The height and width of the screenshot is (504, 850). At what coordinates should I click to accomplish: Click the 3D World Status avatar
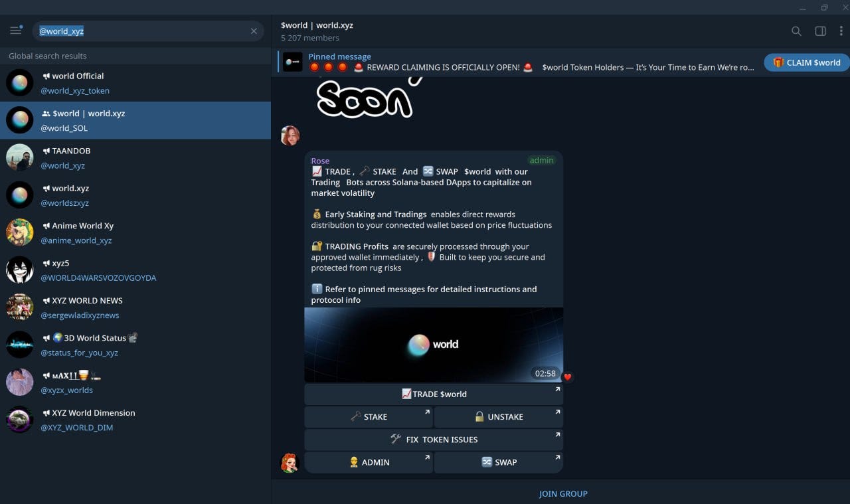tap(20, 345)
